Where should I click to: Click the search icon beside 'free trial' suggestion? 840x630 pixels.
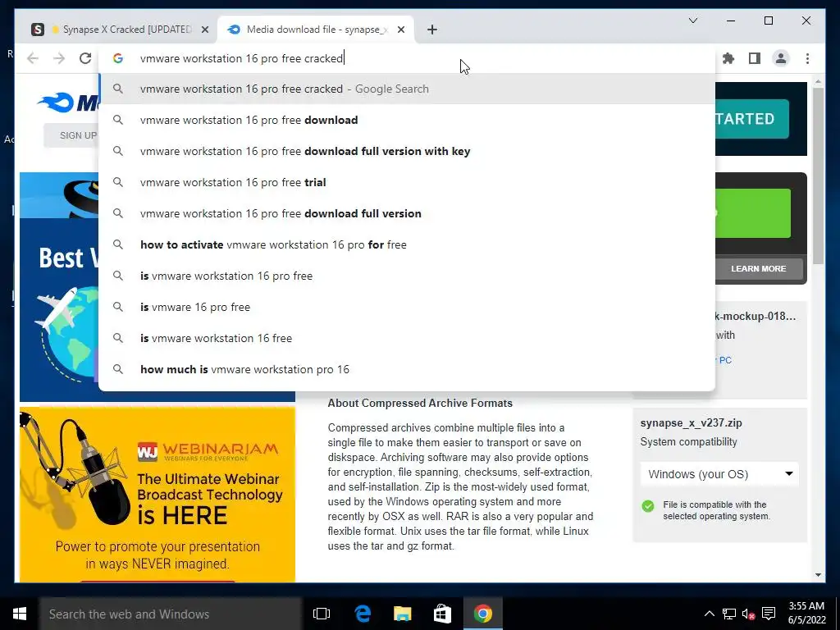click(x=118, y=182)
